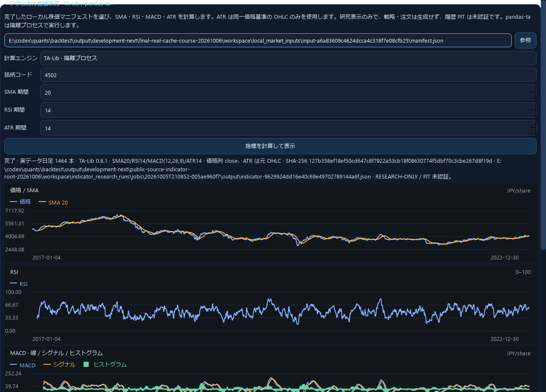Viewport: 546px width, 392px height.
Task: Decrease RSI 期間 with its down stepper
Action: [x=533, y=114]
